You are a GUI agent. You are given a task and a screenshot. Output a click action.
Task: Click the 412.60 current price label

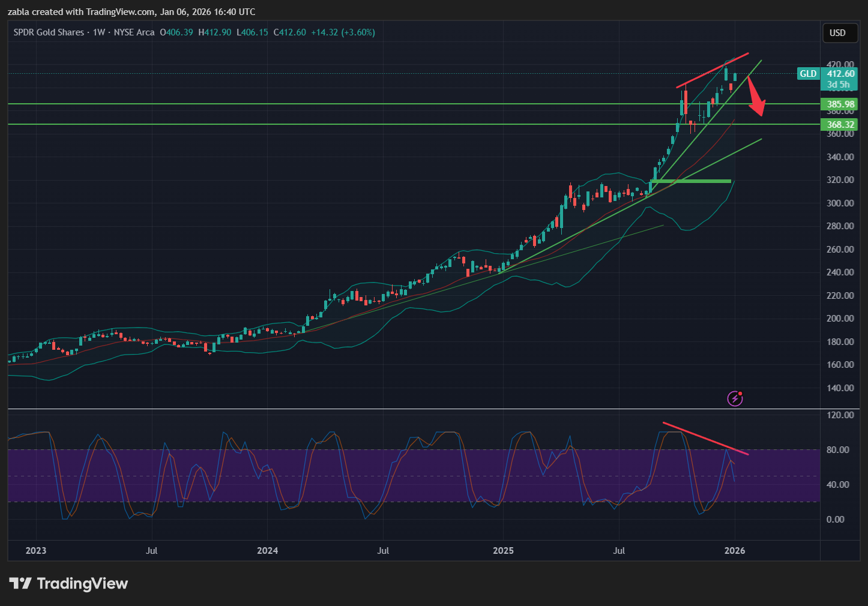click(x=840, y=74)
